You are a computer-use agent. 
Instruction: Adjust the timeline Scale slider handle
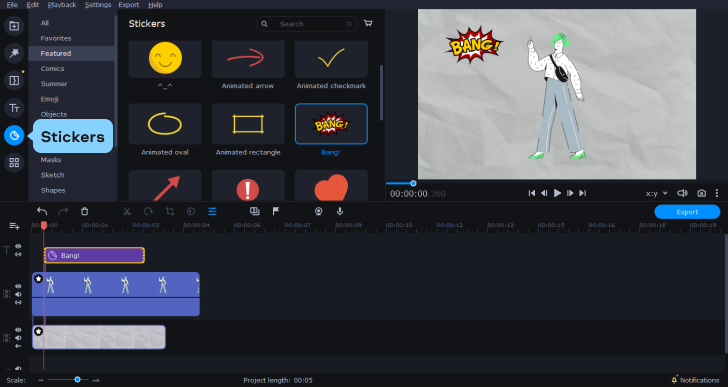coord(78,380)
